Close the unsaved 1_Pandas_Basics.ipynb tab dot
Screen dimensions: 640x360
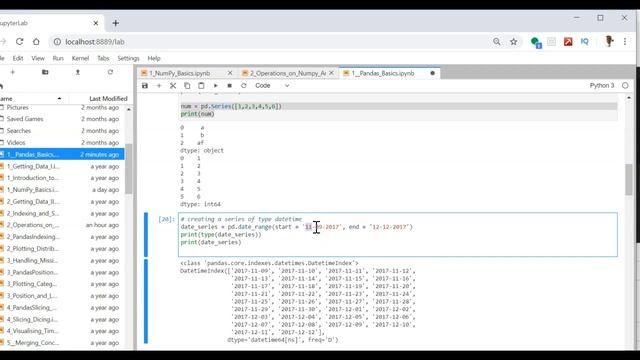tap(432, 73)
